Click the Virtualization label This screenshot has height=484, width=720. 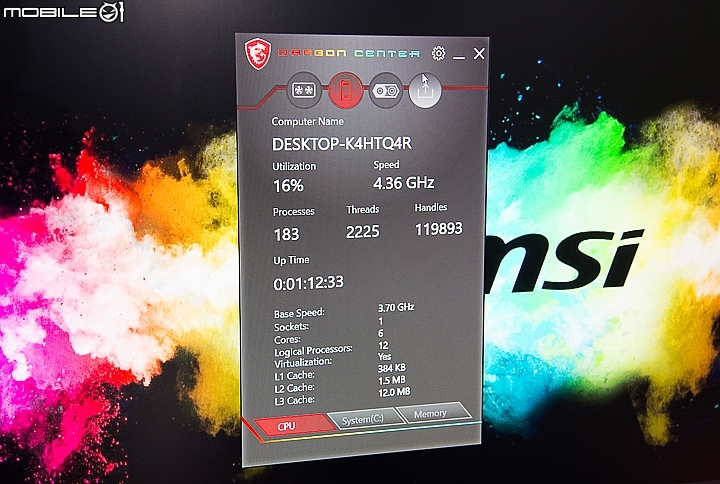click(303, 363)
